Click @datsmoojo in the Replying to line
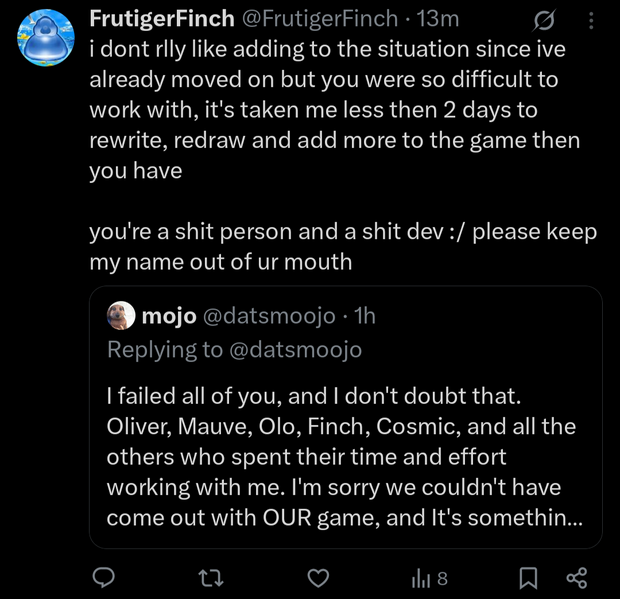Image resolution: width=620 pixels, height=599 pixels. click(x=297, y=349)
